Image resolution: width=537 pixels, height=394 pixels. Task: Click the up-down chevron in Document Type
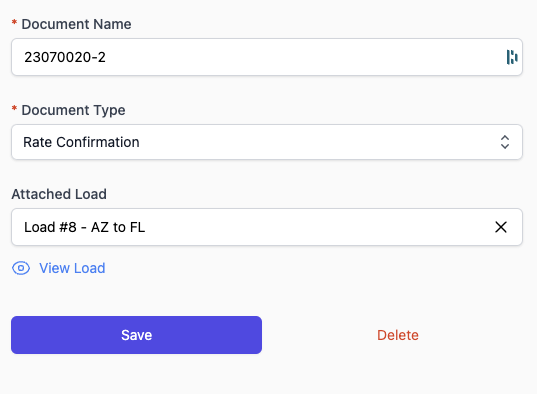[x=505, y=142]
